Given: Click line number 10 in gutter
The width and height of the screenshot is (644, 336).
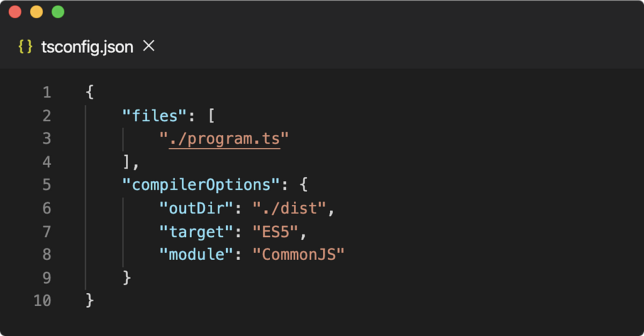Looking at the screenshot, I should [x=42, y=301].
